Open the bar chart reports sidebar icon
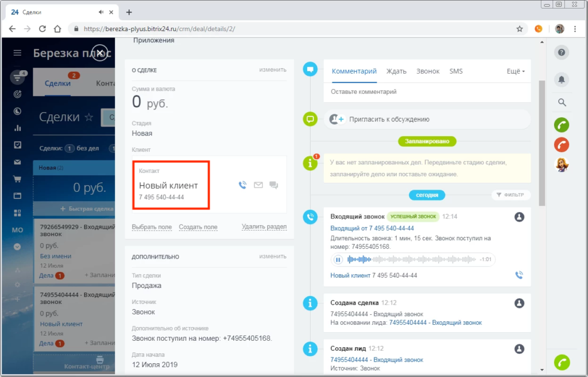Viewport: 588px width, 377px height. coord(17,128)
